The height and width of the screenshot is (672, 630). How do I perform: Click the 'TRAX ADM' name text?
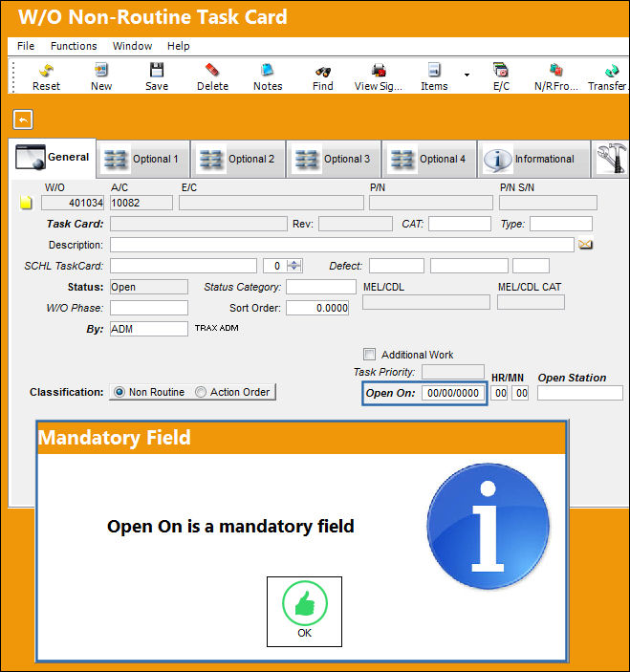(x=216, y=328)
